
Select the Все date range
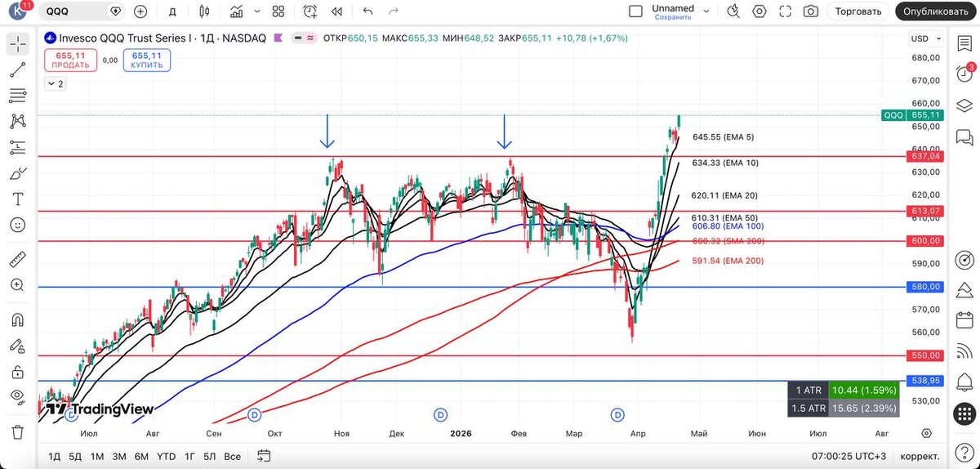click(x=232, y=456)
